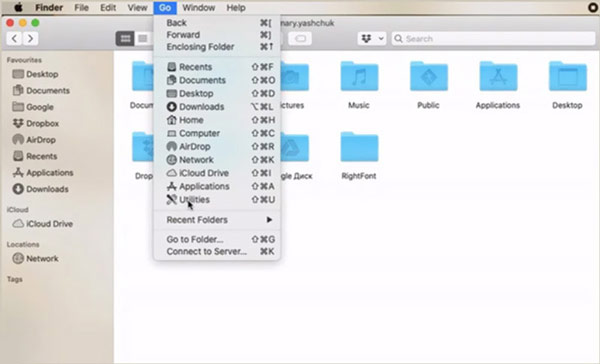Viewport: 600px width, 364px height.
Task: Select Desktop in sidebar Favourites
Action: (x=35, y=74)
